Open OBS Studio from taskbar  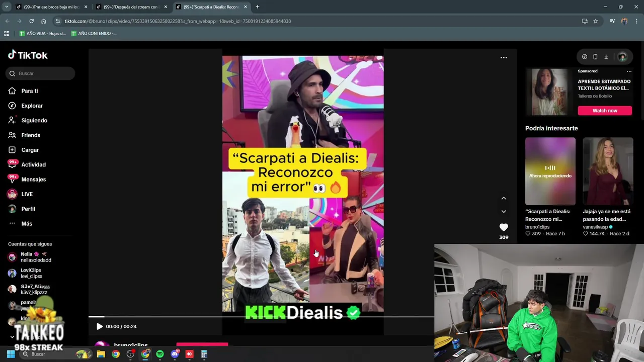click(130, 354)
